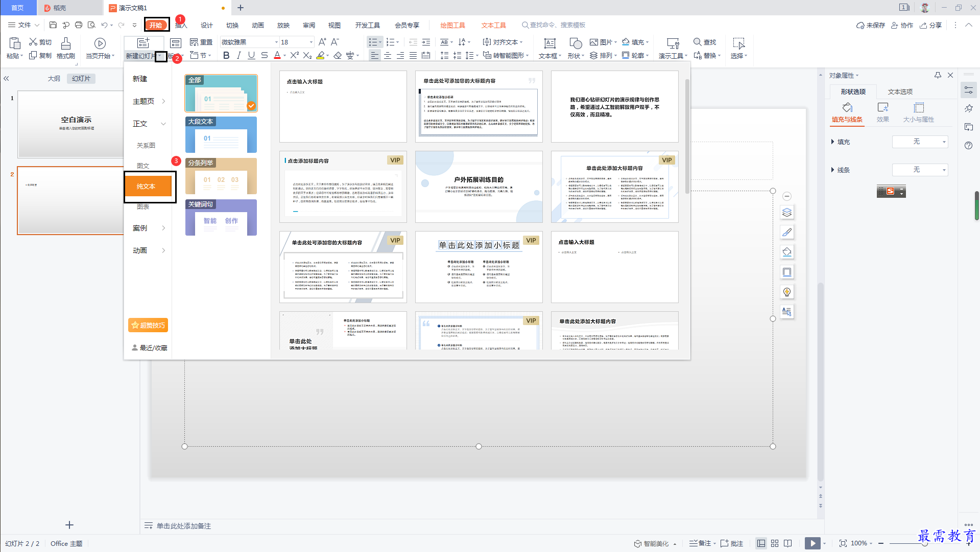Viewport: 980px width, 552px height.
Task: Open the 形状 shapes icon
Action: [x=576, y=43]
